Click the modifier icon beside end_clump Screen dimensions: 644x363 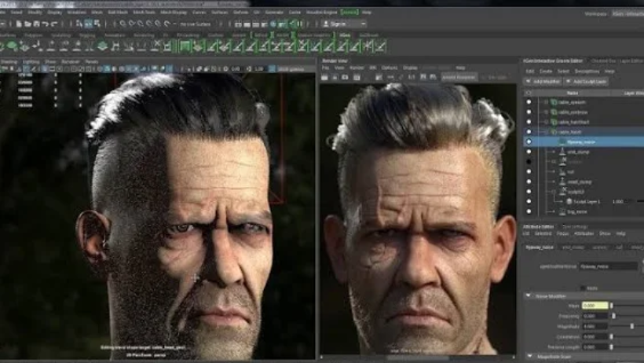coord(562,152)
